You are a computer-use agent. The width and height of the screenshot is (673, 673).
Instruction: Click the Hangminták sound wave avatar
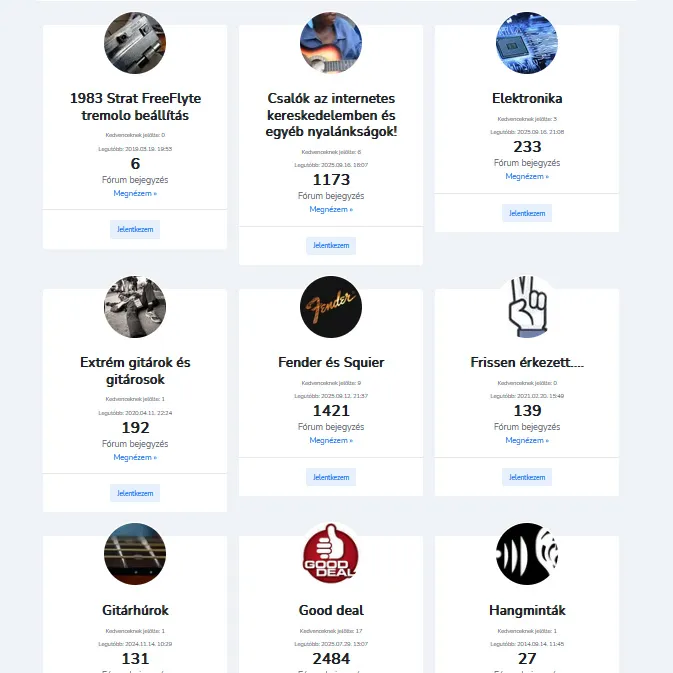coord(527,553)
